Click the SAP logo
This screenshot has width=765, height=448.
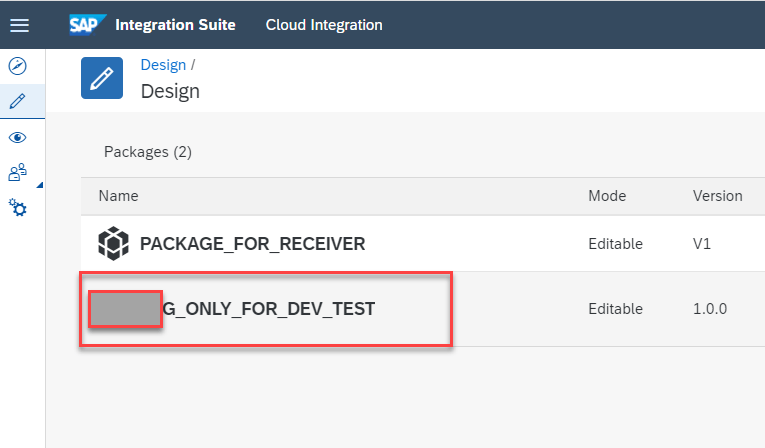pyautogui.click(x=87, y=24)
